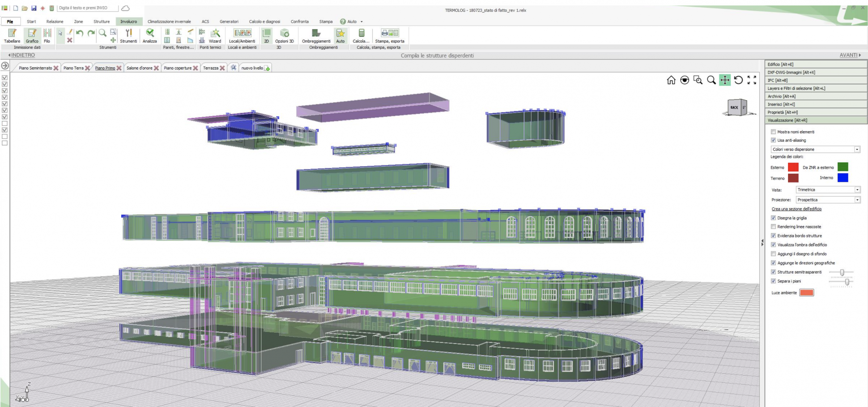The height and width of the screenshot is (407, 868).
Task: Pick the Luce ambiente color swatch
Action: click(807, 293)
